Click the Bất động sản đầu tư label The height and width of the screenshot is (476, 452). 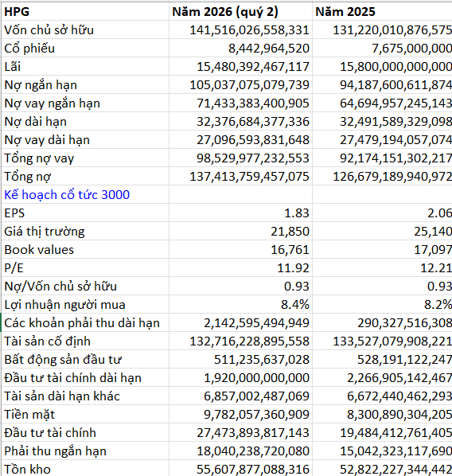point(63,360)
